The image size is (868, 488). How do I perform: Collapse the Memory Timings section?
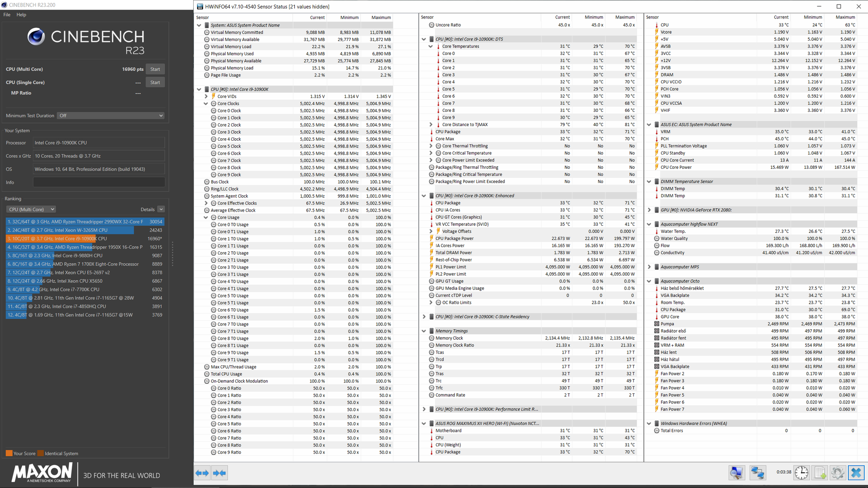424,331
